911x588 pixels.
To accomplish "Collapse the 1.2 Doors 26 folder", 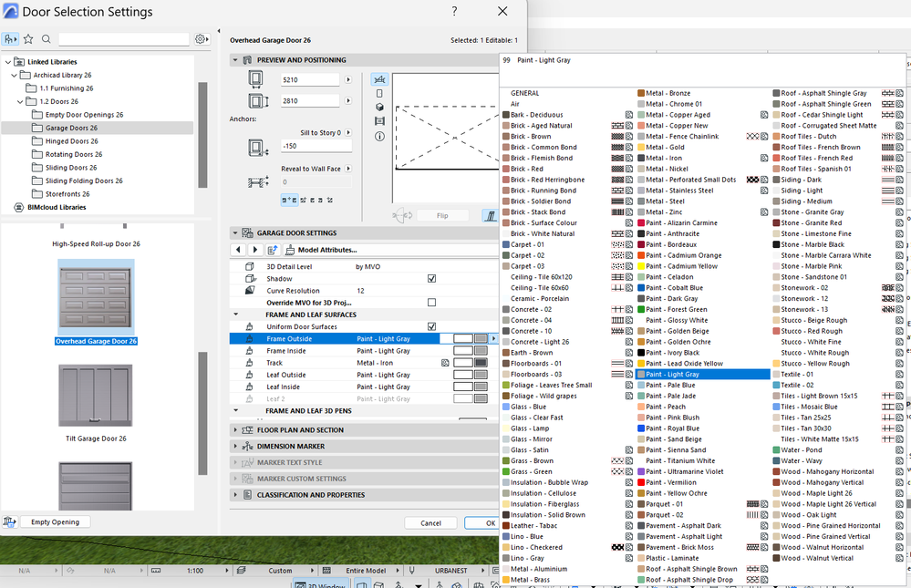I will point(20,101).
